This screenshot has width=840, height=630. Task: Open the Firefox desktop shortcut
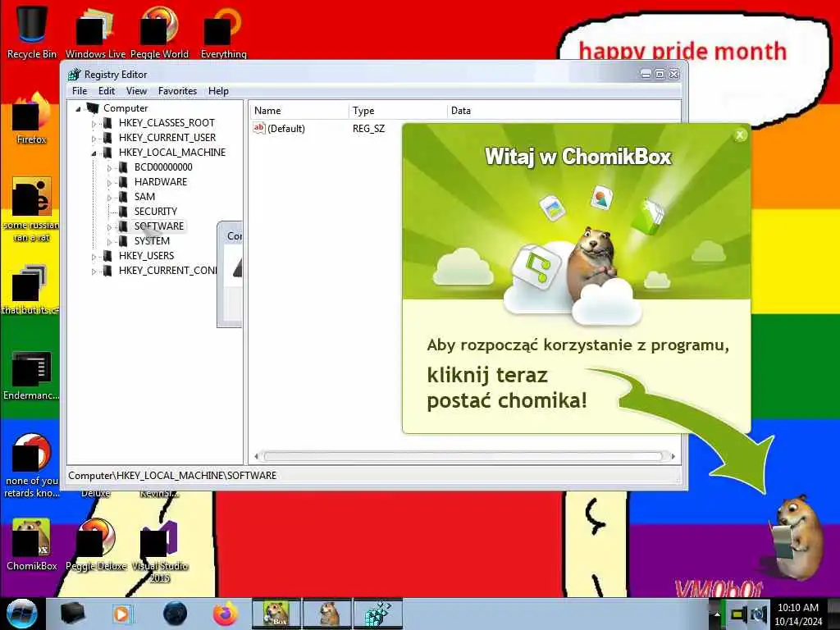[32, 119]
